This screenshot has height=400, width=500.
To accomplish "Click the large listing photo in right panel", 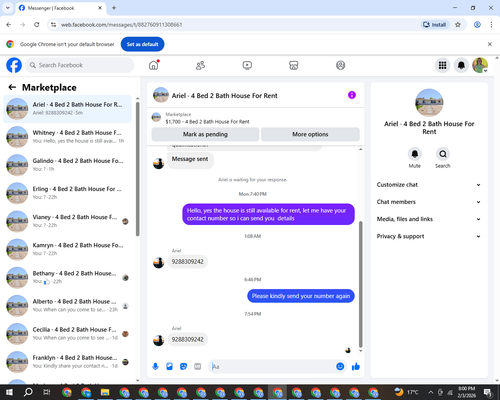I will [429, 103].
